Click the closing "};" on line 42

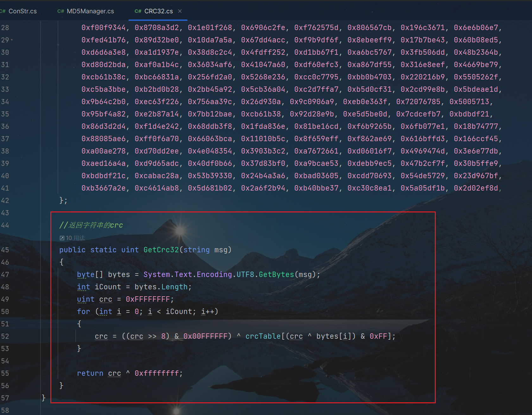click(x=63, y=200)
